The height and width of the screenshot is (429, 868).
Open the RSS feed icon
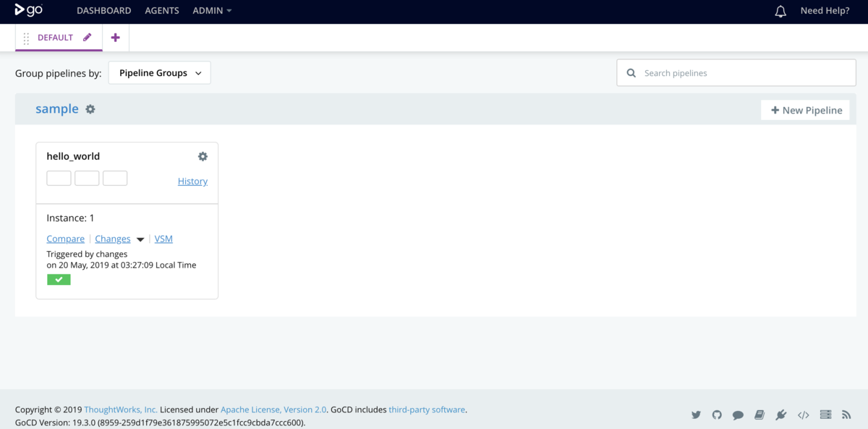click(x=846, y=415)
